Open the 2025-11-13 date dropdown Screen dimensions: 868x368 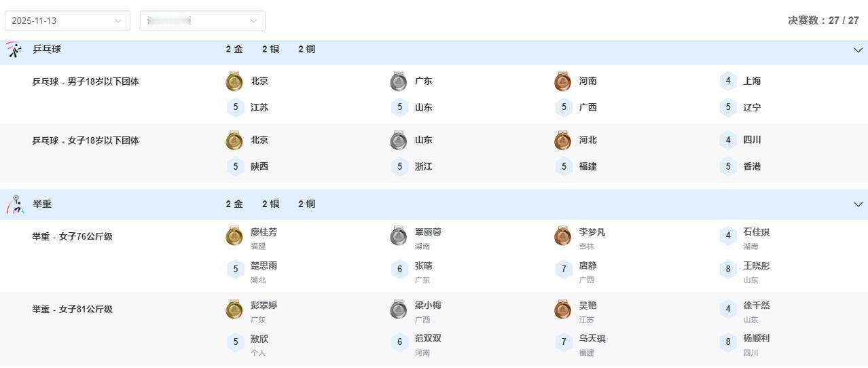67,21
